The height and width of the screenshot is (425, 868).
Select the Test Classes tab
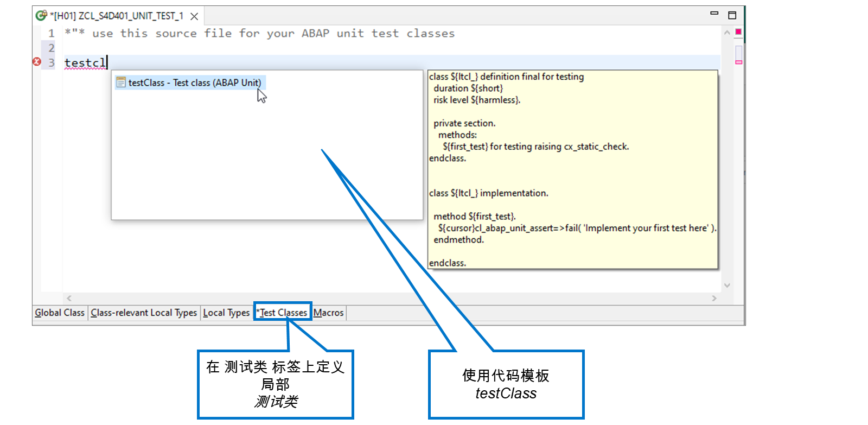tap(283, 313)
